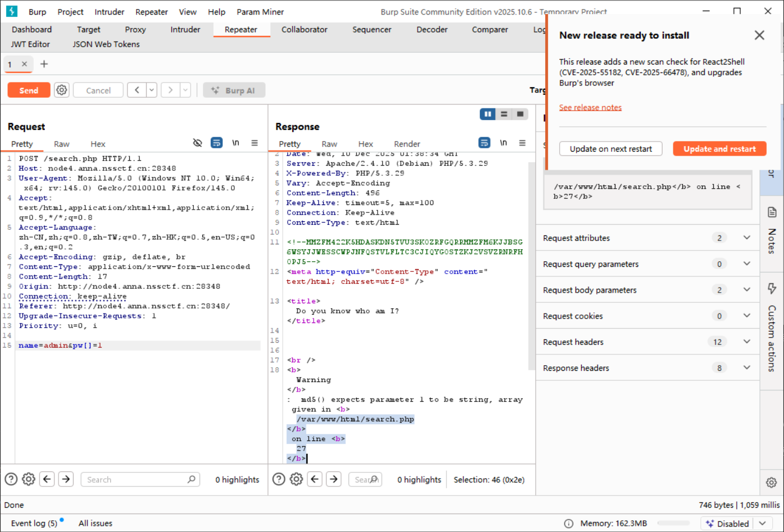Image resolution: width=784 pixels, height=532 pixels.
Task: Select side-by-side layout view icon
Action: pyautogui.click(x=487, y=114)
